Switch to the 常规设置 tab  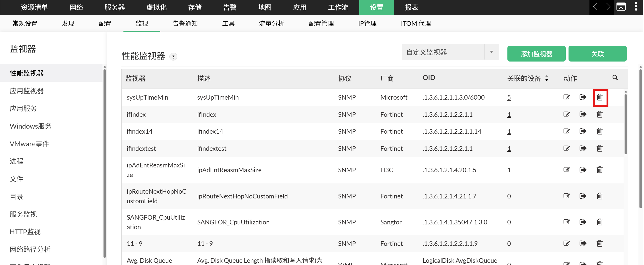[25, 23]
